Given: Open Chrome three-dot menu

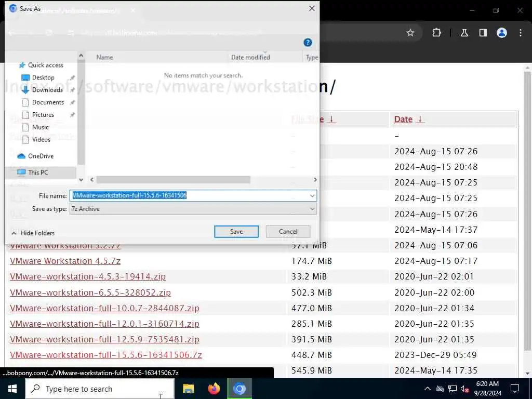Looking at the screenshot, I should click(x=521, y=33).
